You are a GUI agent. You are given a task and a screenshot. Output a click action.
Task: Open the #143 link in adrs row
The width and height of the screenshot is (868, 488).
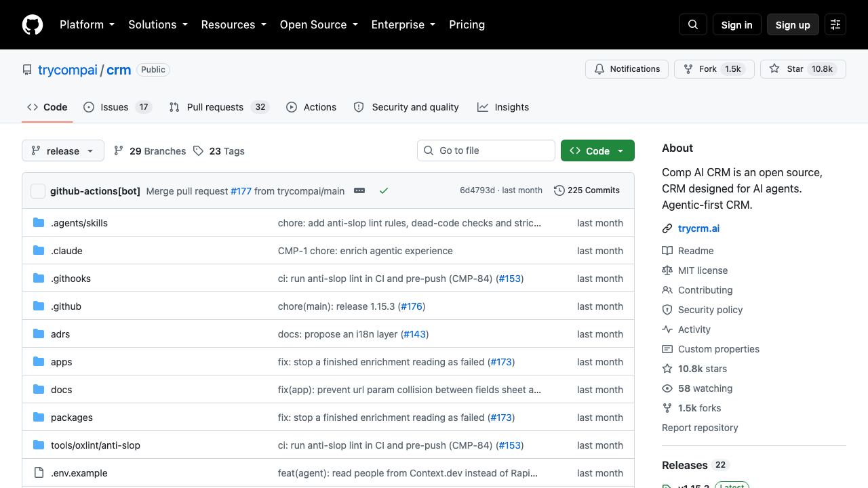(x=415, y=334)
